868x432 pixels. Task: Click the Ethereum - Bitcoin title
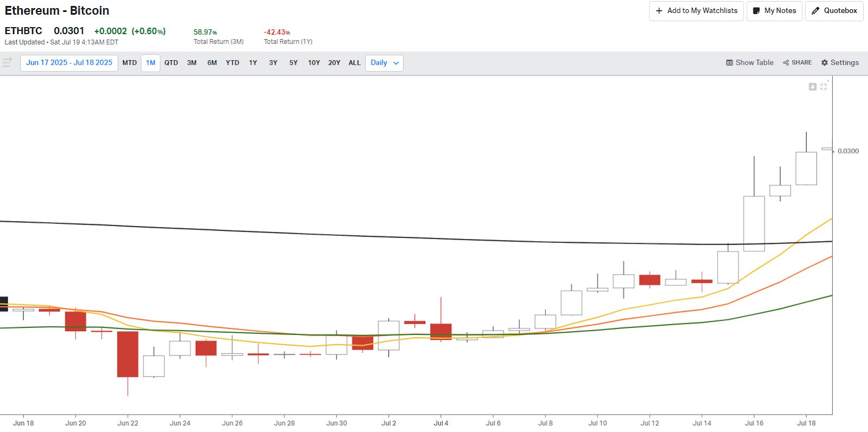pos(57,11)
